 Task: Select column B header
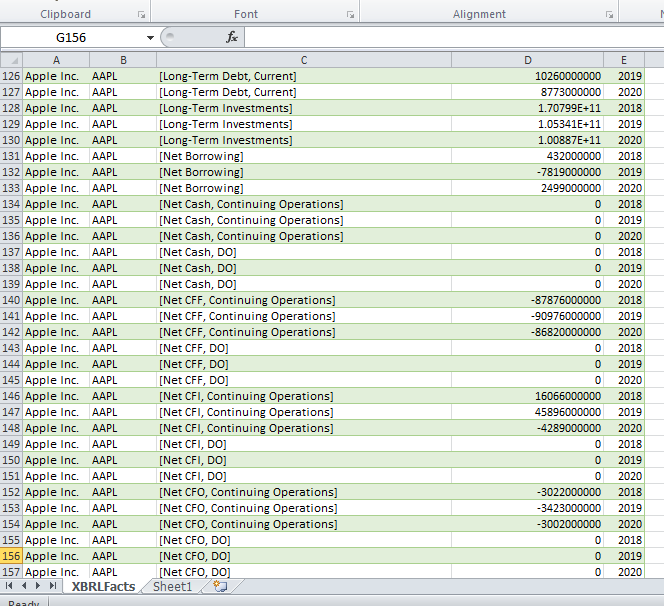(x=123, y=60)
